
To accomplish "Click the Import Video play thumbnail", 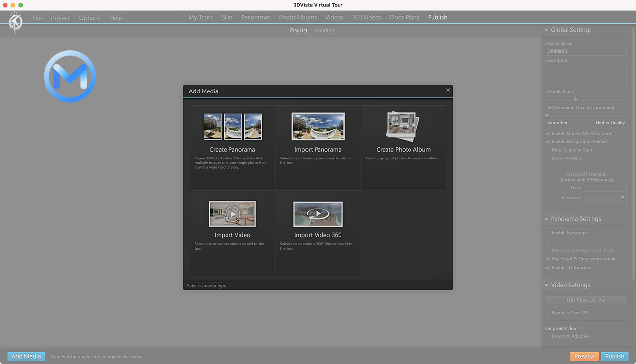I will [232, 214].
